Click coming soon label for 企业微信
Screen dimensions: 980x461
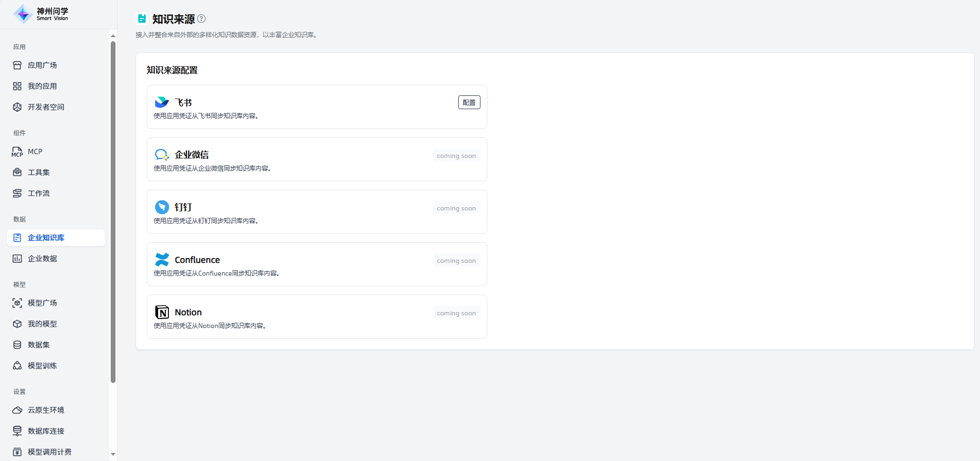[456, 156]
